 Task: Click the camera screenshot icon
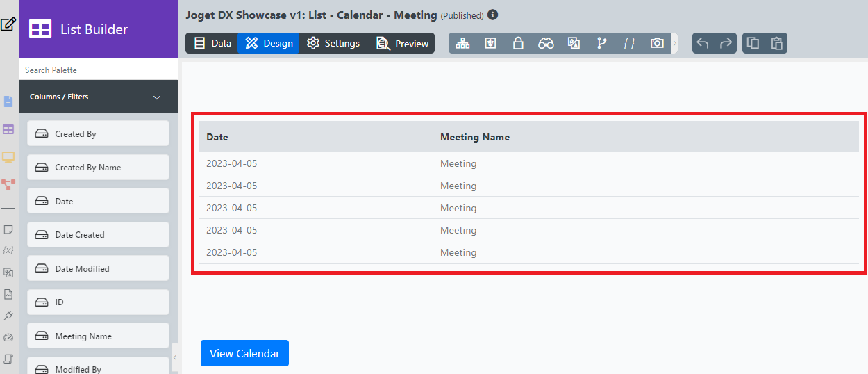[x=657, y=43]
